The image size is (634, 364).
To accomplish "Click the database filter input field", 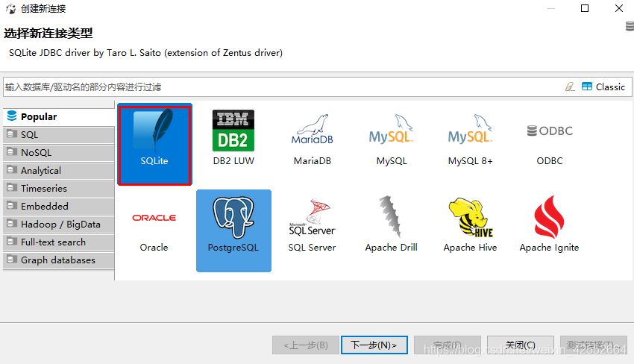I will [x=283, y=87].
